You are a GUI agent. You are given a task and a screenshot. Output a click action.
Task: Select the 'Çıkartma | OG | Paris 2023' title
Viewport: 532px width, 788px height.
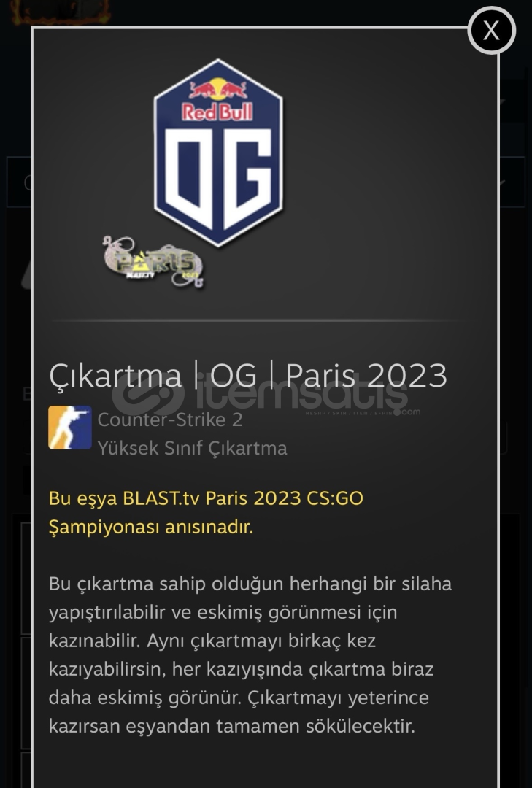click(x=248, y=376)
